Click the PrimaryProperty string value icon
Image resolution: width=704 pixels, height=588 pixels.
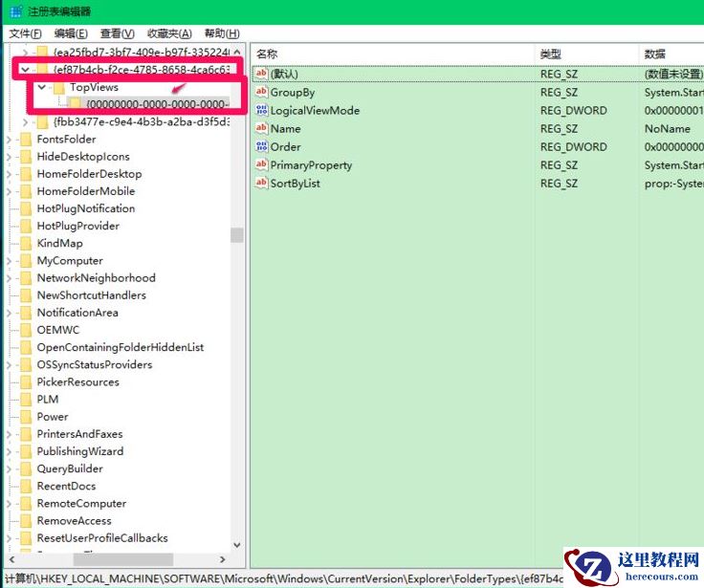point(261,164)
